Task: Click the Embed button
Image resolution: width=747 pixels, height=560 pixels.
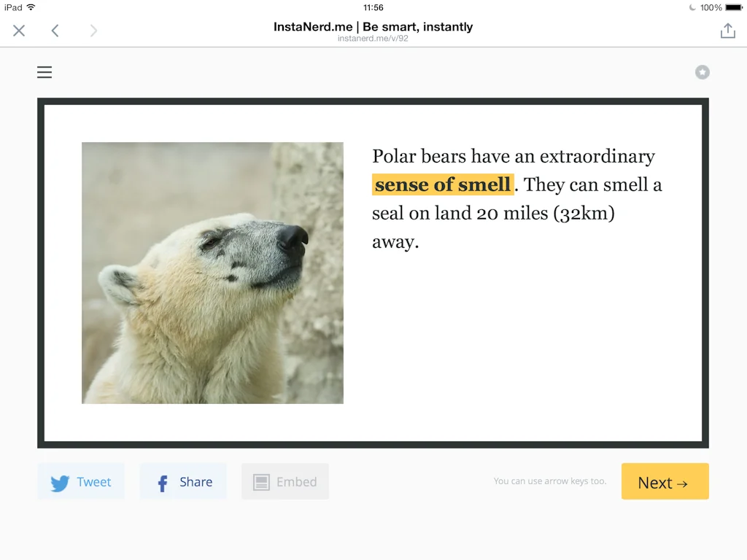Action: tap(285, 481)
